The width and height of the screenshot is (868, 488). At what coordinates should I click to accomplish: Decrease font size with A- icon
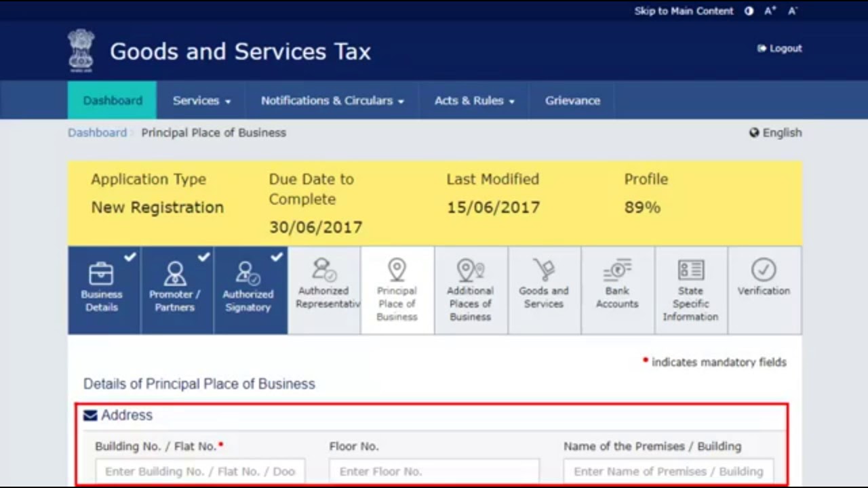point(792,11)
